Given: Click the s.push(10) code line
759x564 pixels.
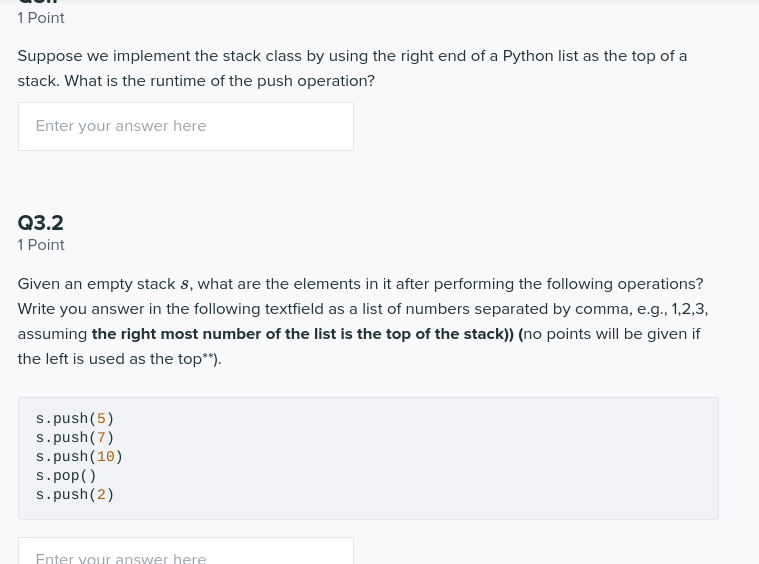Looking at the screenshot, I should (x=79, y=457).
